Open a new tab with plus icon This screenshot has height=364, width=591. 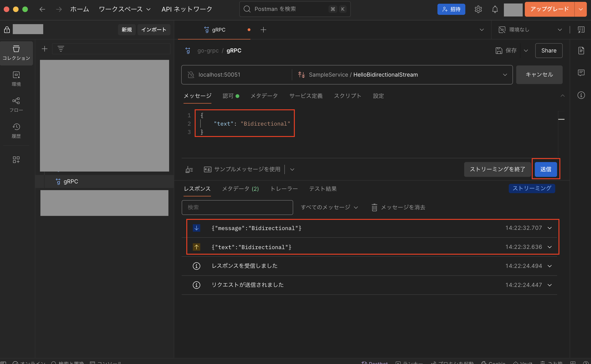pos(263,30)
